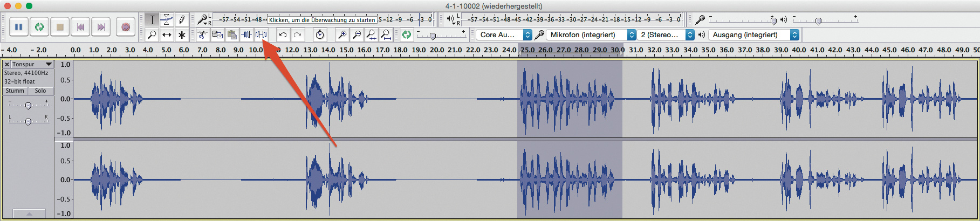Choose the Time Shift tool
This screenshot has height=221, width=980.
[167, 35]
